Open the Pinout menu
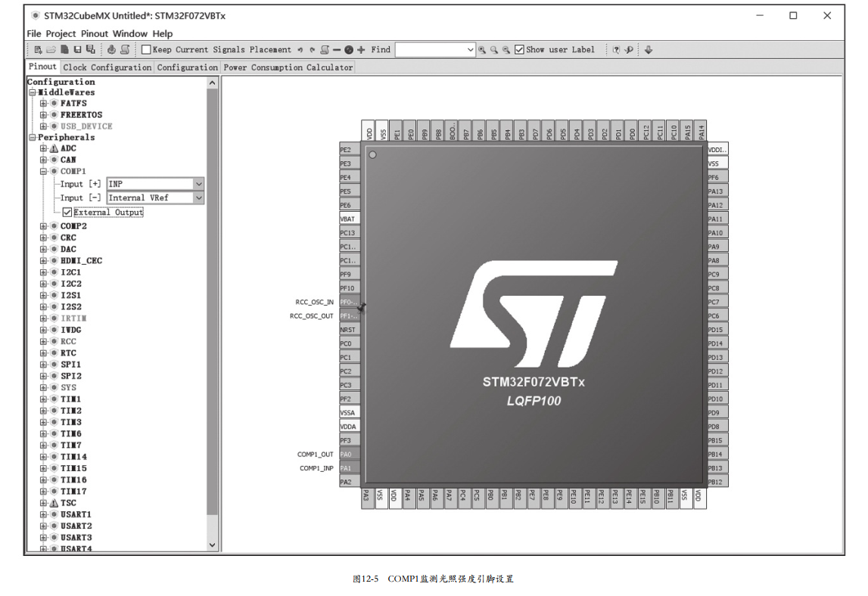868x596 pixels. (94, 34)
